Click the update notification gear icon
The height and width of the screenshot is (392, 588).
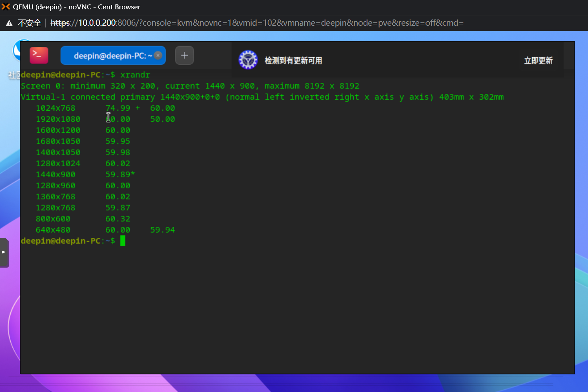click(x=248, y=60)
